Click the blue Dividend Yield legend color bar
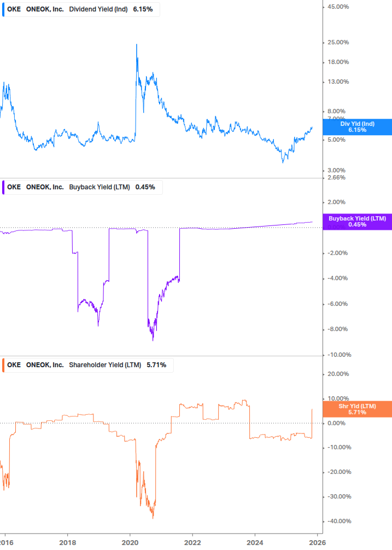Image resolution: width=392 pixels, height=550 pixels. 3,9
